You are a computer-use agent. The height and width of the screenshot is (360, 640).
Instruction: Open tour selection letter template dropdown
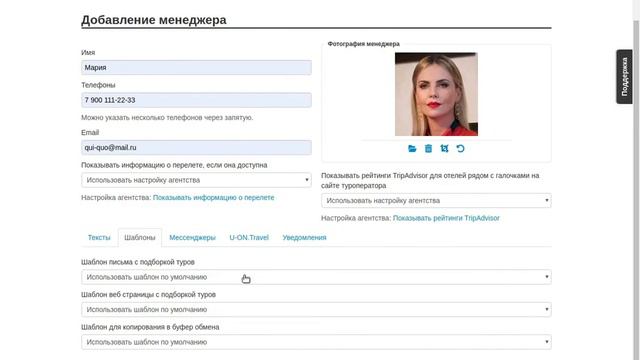pyautogui.click(x=316, y=277)
